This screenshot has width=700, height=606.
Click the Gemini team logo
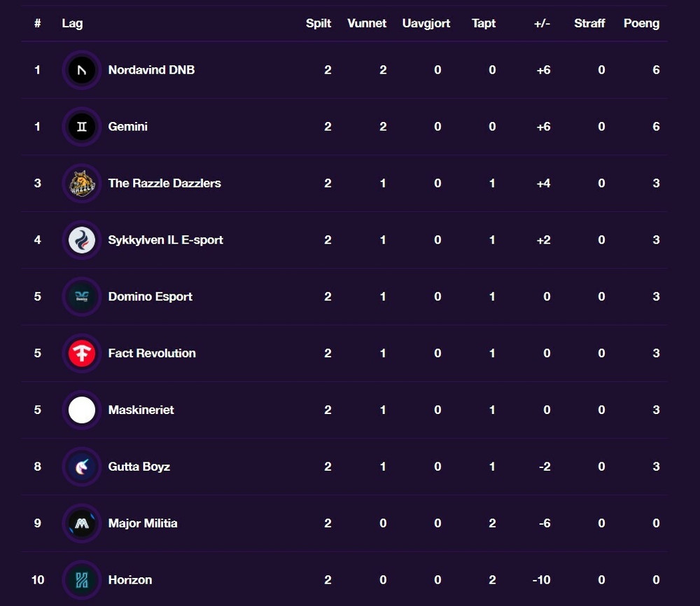coord(82,127)
